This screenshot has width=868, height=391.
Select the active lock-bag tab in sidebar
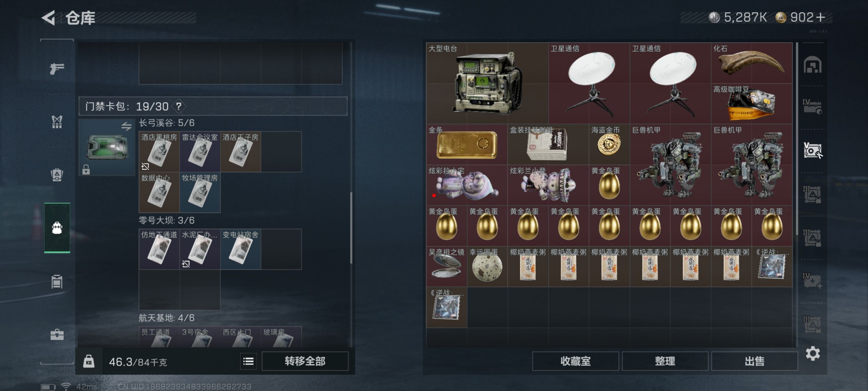pos(57,228)
